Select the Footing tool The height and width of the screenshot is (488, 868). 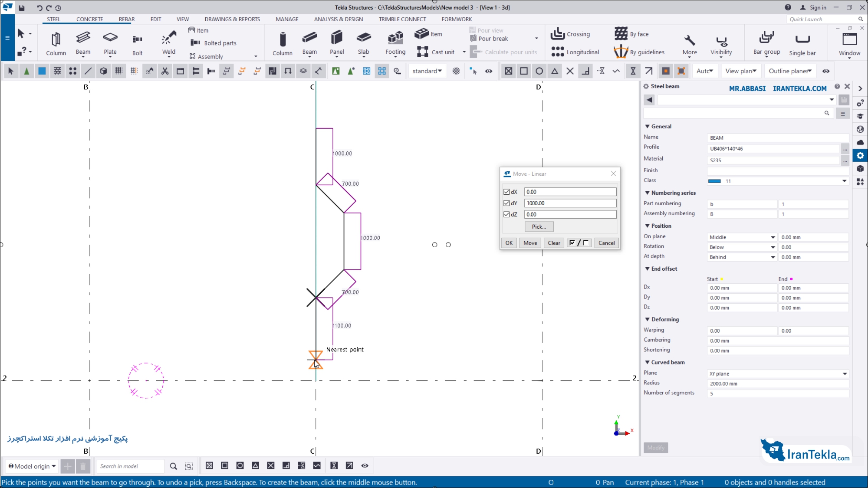[395, 43]
